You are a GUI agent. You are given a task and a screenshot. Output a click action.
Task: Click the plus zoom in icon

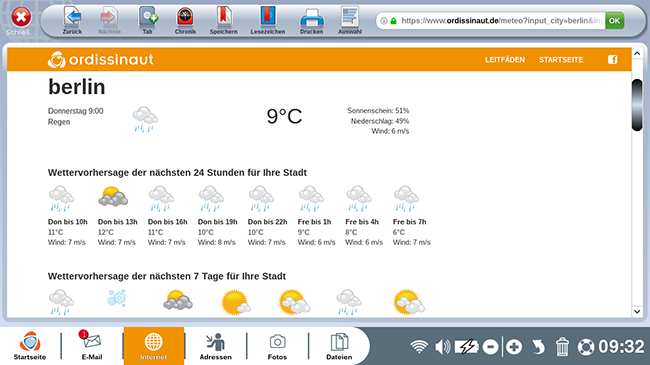point(514,347)
